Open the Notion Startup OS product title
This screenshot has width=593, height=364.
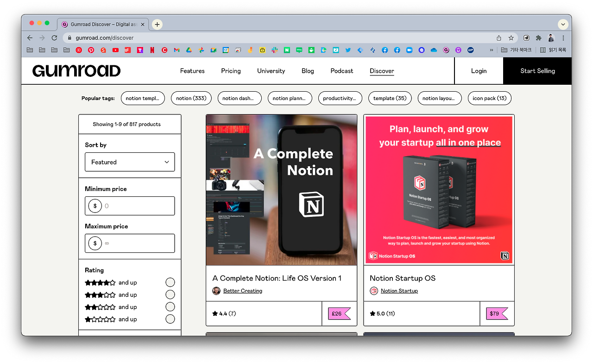coord(403,278)
